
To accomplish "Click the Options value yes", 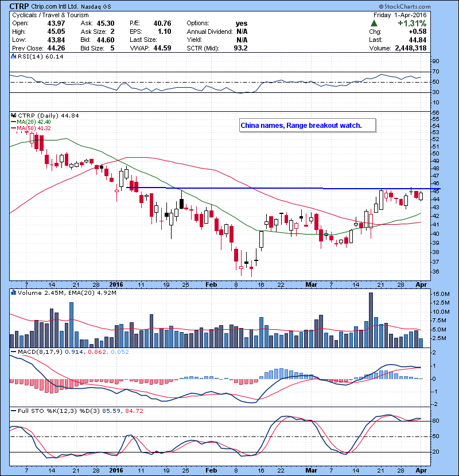I will [x=242, y=24].
